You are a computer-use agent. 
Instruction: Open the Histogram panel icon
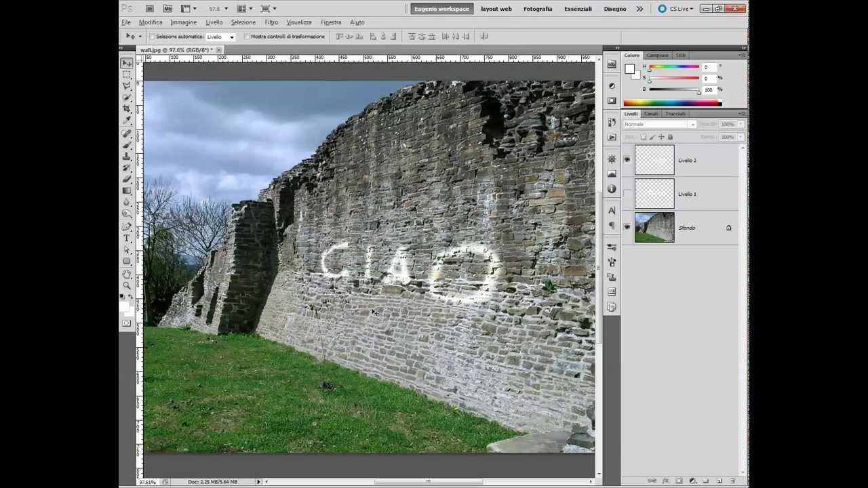tap(612, 174)
